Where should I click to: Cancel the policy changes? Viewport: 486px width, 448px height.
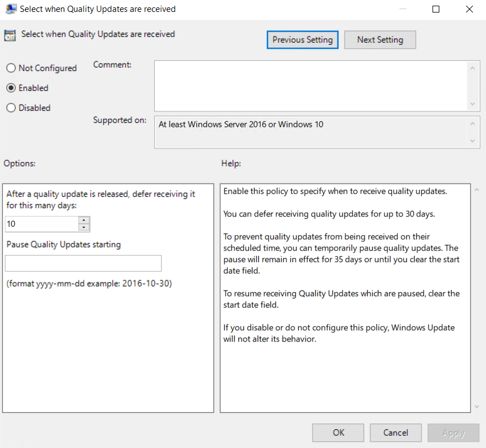396,433
